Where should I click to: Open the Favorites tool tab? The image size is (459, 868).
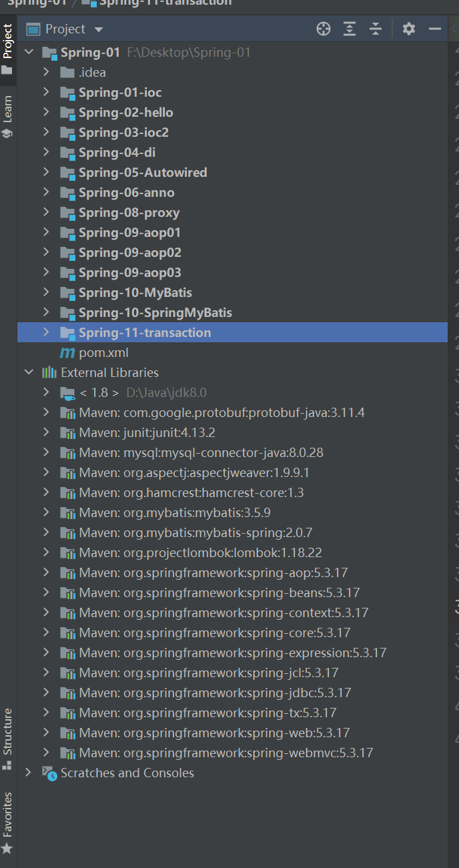7,821
